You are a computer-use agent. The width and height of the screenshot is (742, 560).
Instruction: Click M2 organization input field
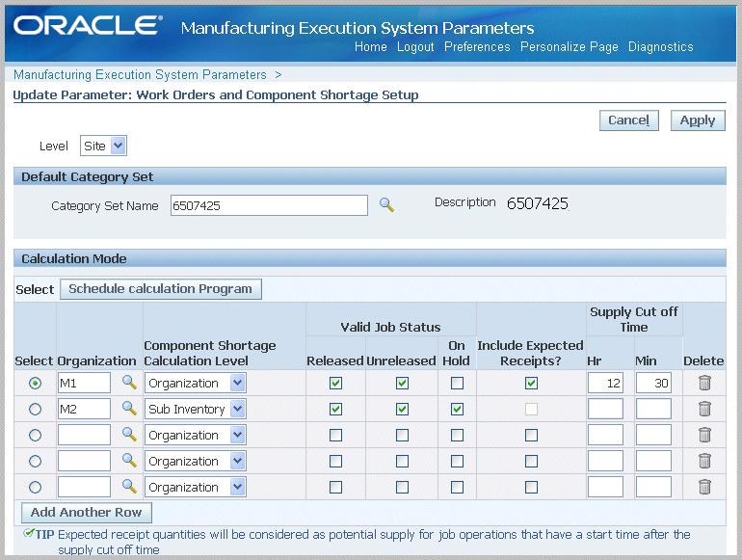coord(84,409)
